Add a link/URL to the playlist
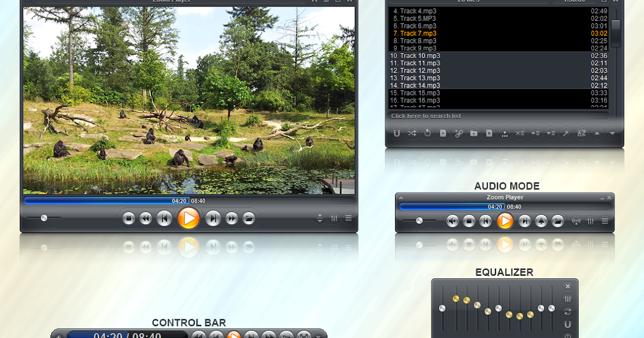The image size is (644, 338). [x=458, y=134]
